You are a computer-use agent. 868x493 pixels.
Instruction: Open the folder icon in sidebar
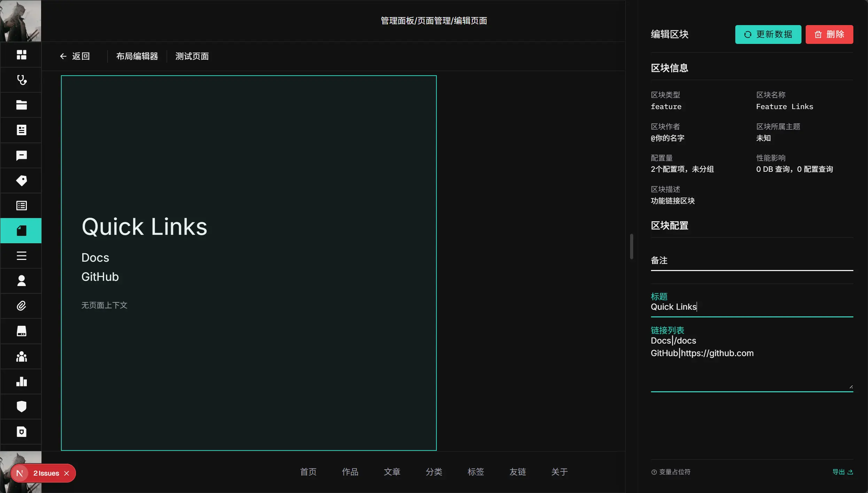[x=21, y=105]
